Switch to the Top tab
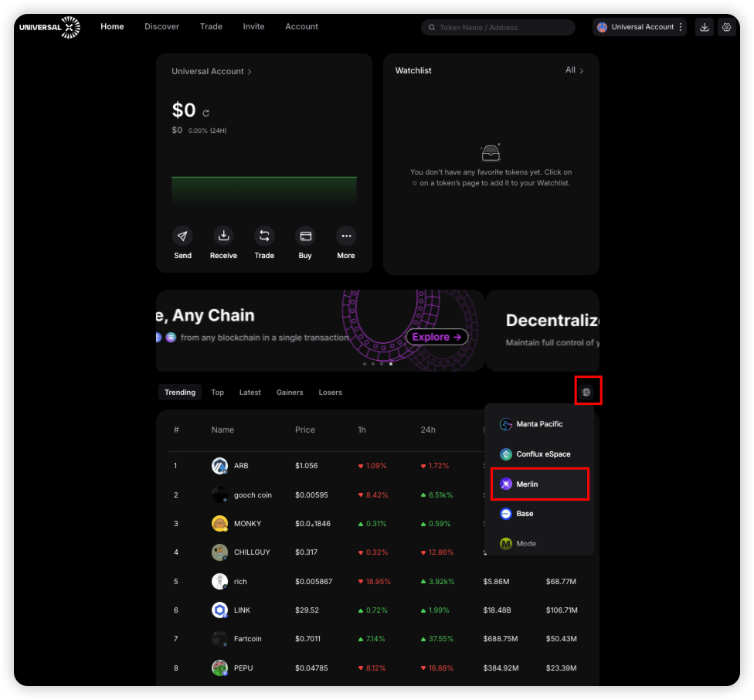Viewport: 754px width, 700px height. 217,392
